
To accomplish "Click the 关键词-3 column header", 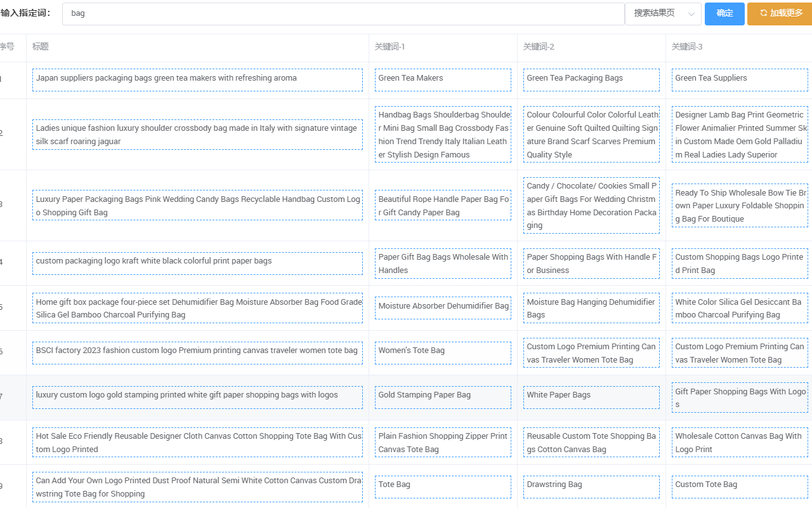I will point(687,47).
